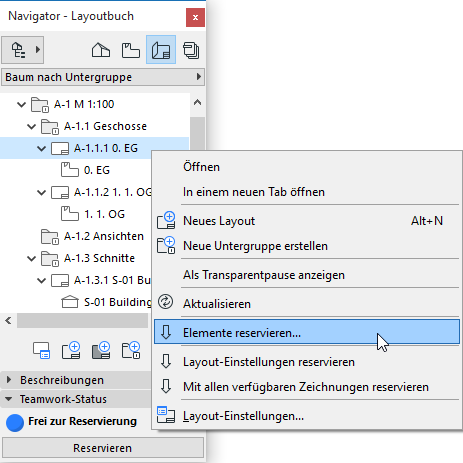Open the Publisher Sets icon

[191, 50]
